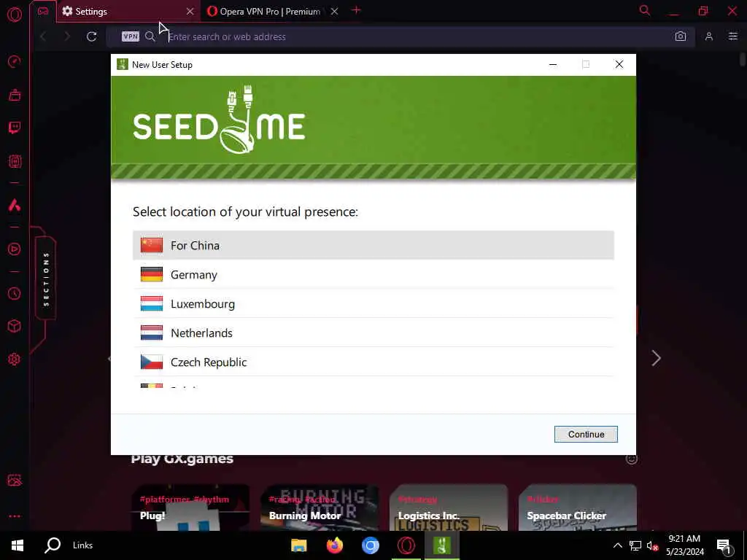Click the Czech Republic flag icon

point(152,362)
